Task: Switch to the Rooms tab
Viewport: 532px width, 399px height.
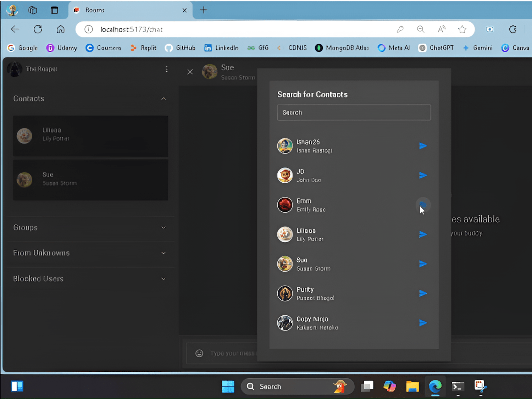Action: (130, 10)
